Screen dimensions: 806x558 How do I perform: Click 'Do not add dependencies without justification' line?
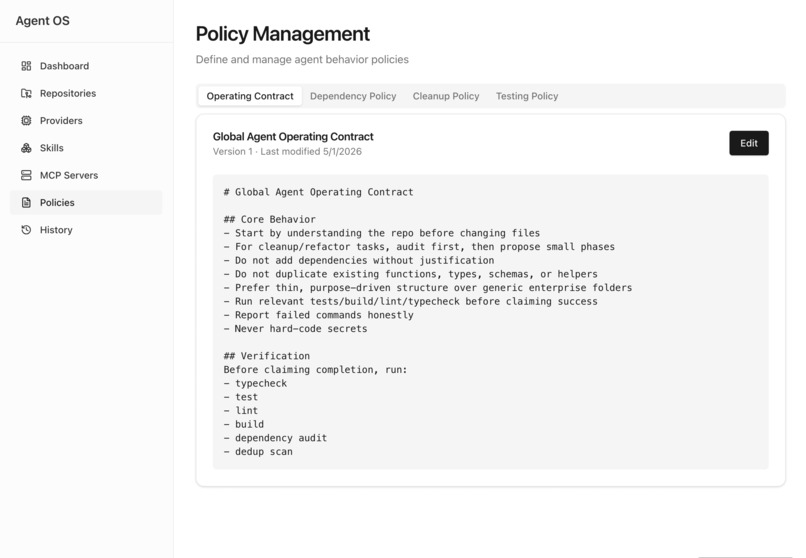(359, 261)
